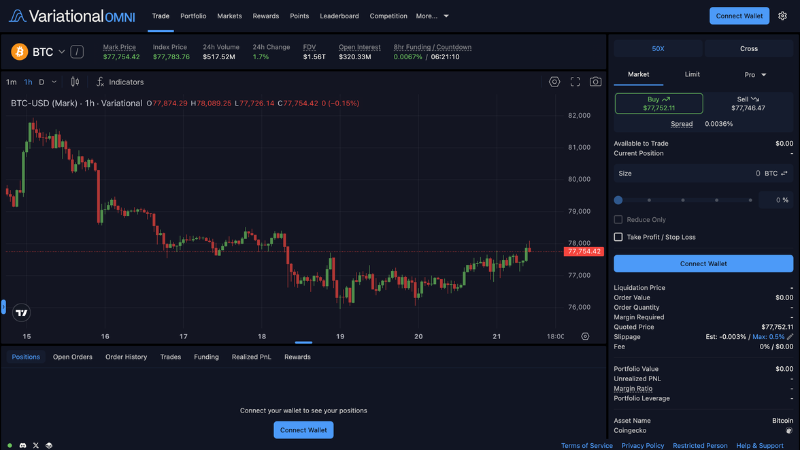
Task: Open the Privacy Policy link
Action: point(642,445)
